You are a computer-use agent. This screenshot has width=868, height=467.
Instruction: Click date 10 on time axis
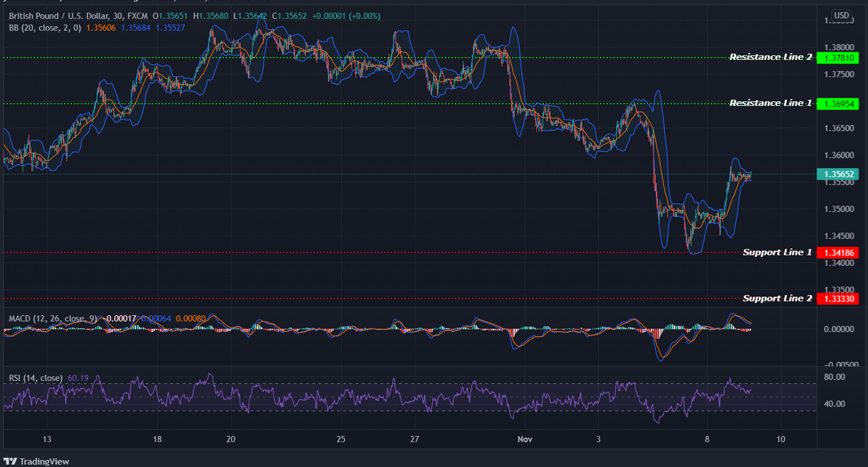(x=781, y=439)
